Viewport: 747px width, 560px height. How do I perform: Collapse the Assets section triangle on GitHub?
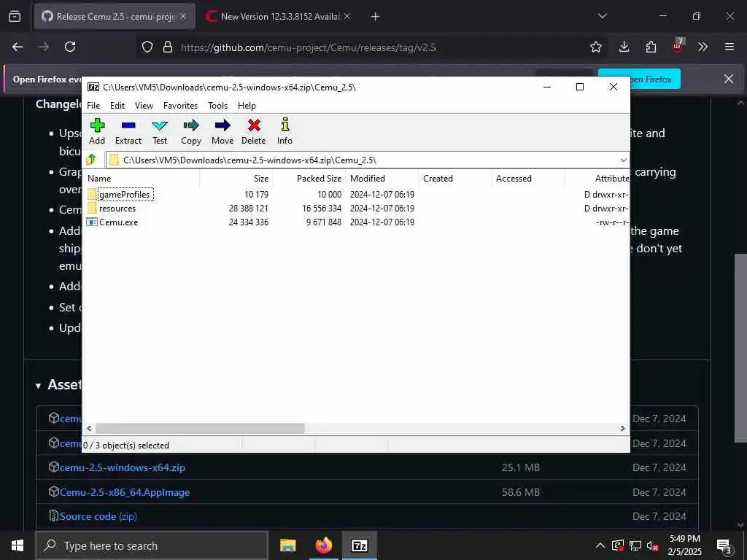38,386
